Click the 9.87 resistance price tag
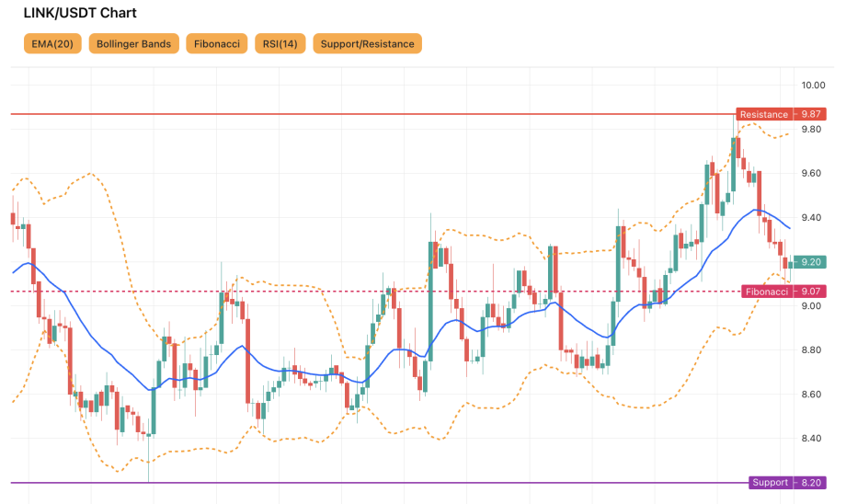Screen dimensions: 846x504 point(810,114)
